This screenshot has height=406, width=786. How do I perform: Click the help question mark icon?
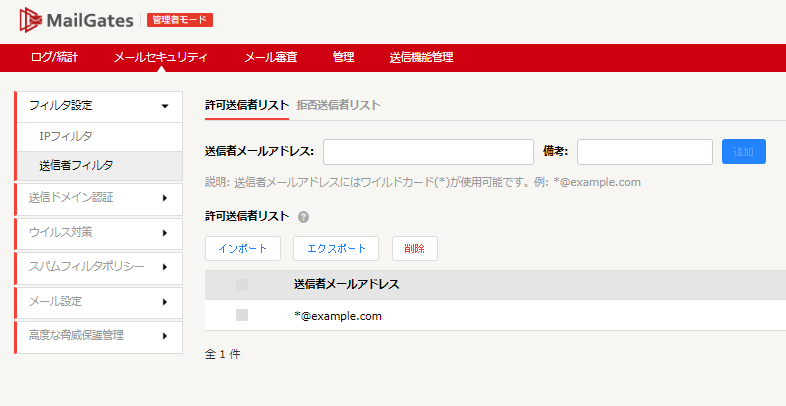303,217
